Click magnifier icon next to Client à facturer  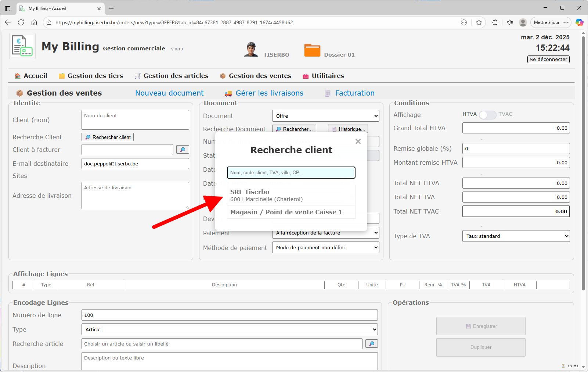tap(183, 150)
